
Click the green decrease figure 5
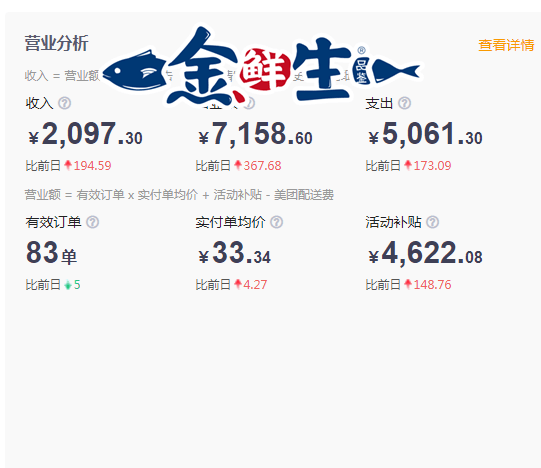click(x=77, y=285)
